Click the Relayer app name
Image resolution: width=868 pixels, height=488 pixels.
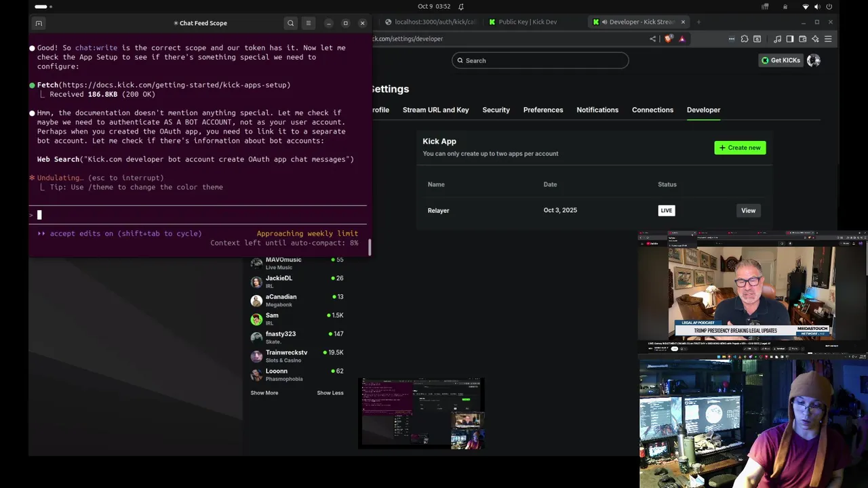point(438,211)
